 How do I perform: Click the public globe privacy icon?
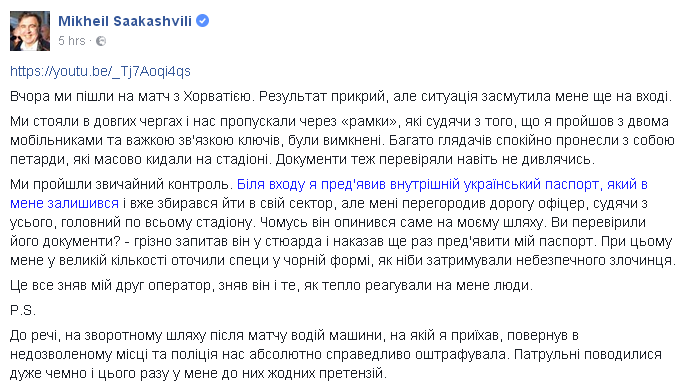point(101,41)
